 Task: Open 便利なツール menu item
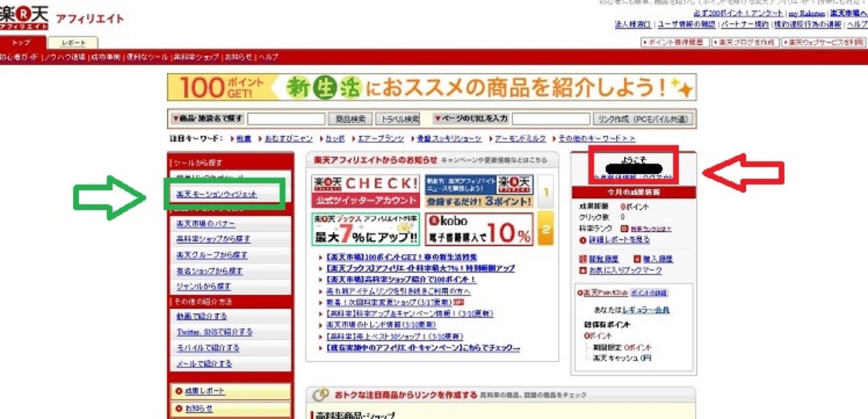[x=146, y=57]
